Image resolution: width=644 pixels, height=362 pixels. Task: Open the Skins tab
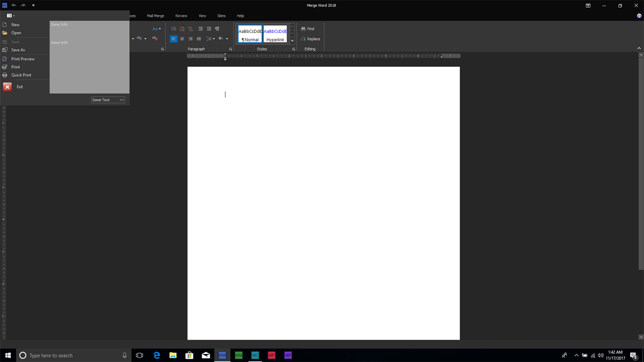pos(221,16)
